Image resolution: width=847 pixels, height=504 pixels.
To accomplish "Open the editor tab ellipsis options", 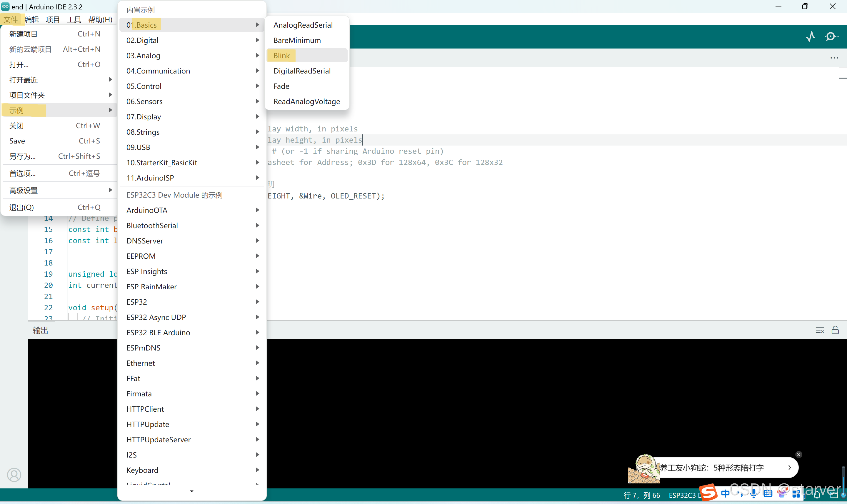I will pos(834,58).
